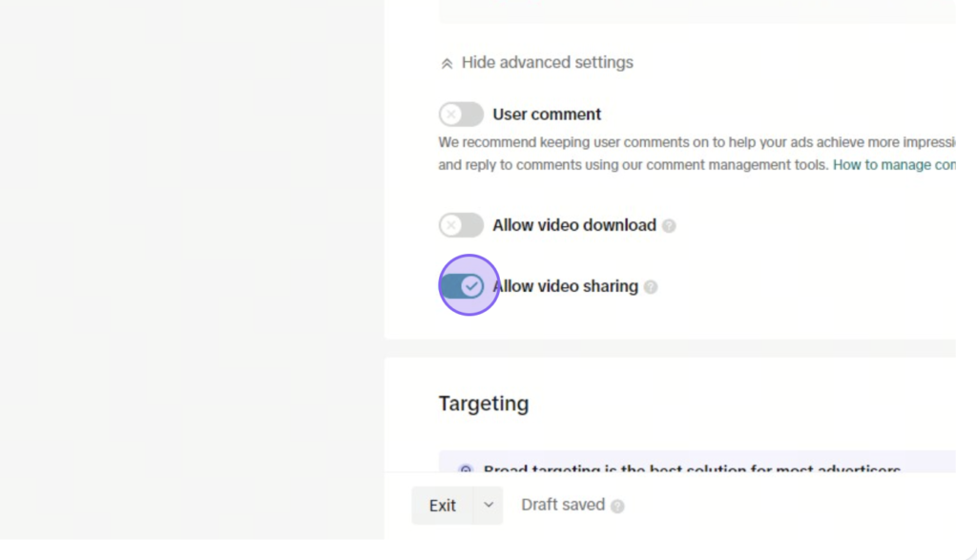Click the Exit button
The image size is (977, 560).
click(443, 506)
